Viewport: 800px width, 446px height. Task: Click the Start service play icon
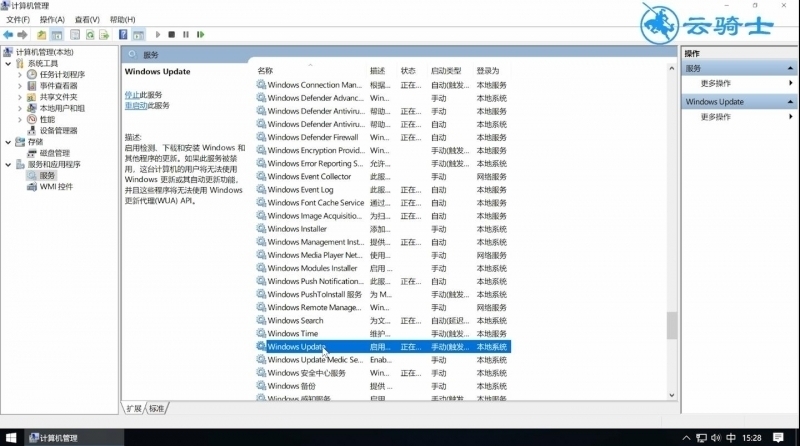158,35
